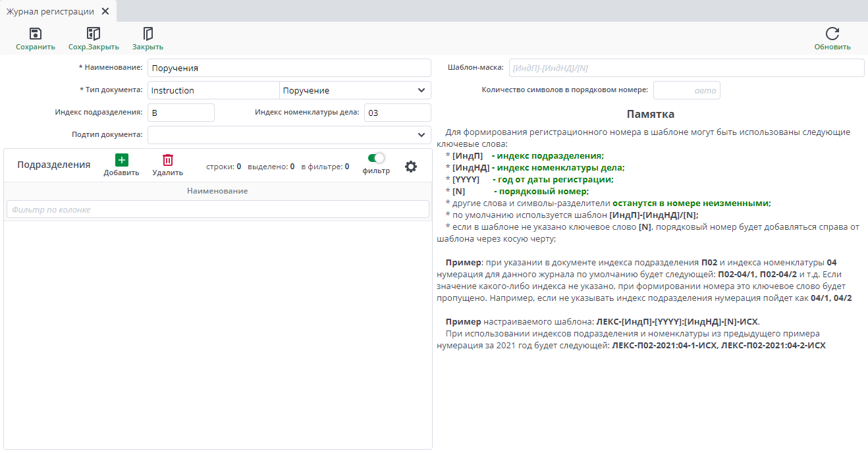Click the green Добавить plus icon
This screenshot has width=868, height=453.
(x=122, y=160)
